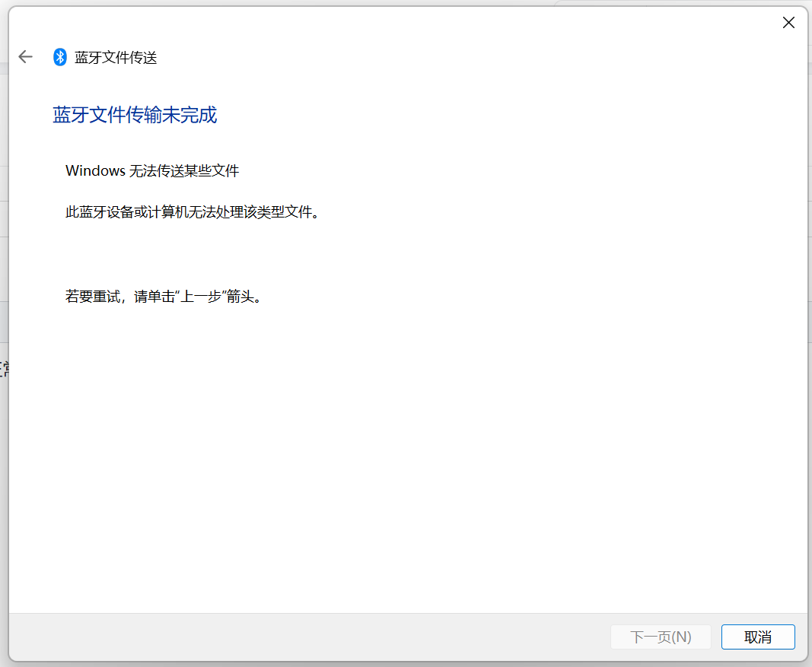The image size is (812, 667).
Task: Click the disabled 下一页(N) button
Action: tap(660, 637)
